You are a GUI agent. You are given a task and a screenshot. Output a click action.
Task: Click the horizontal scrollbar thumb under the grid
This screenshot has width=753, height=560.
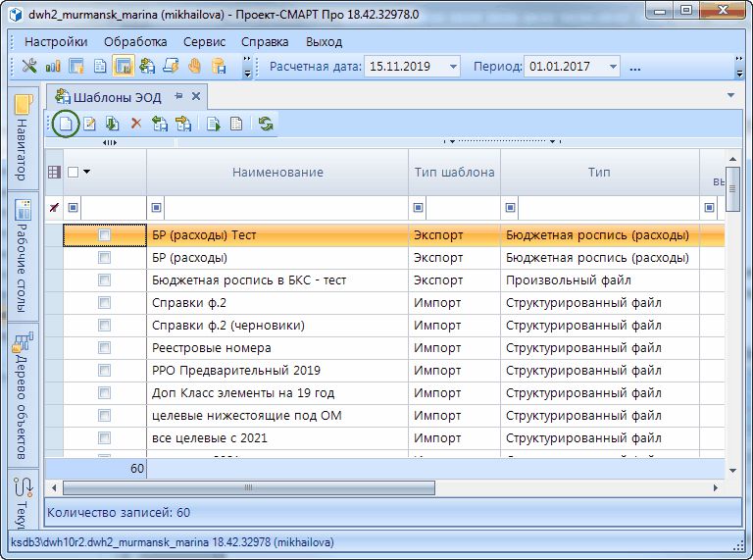coord(248,486)
